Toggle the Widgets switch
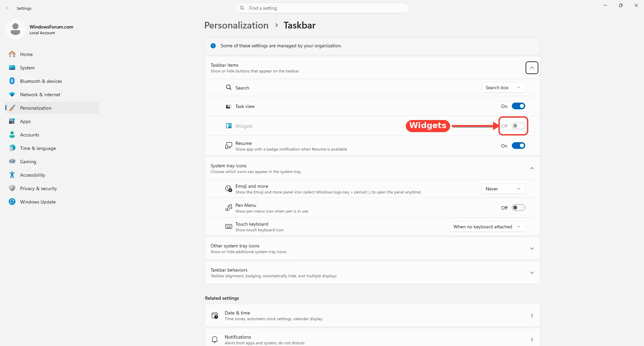Viewport: 644px width, 346px height. click(518, 126)
